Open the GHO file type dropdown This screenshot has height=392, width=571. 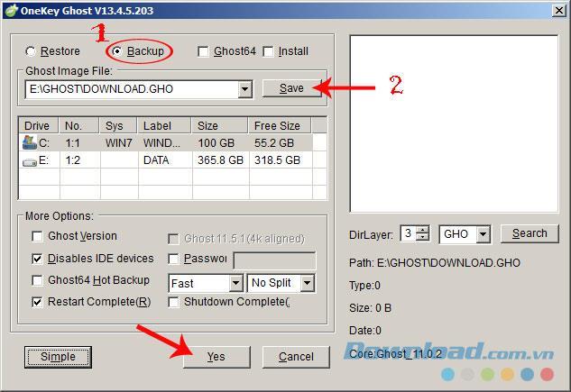(483, 234)
